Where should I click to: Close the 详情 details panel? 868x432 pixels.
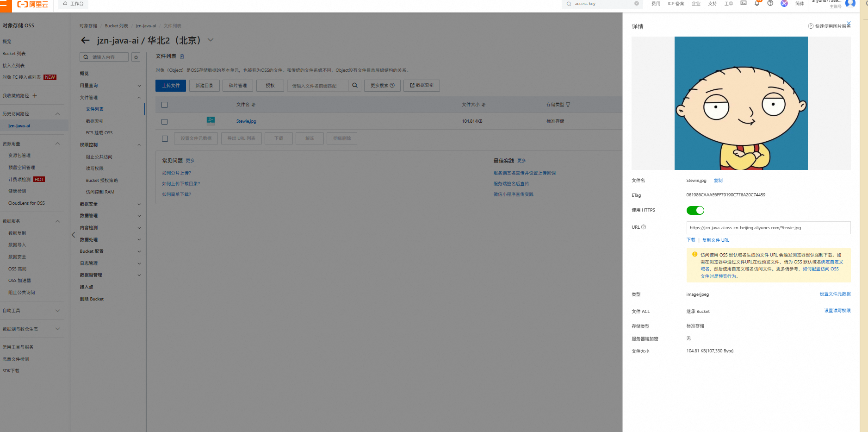tap(849, 23)
